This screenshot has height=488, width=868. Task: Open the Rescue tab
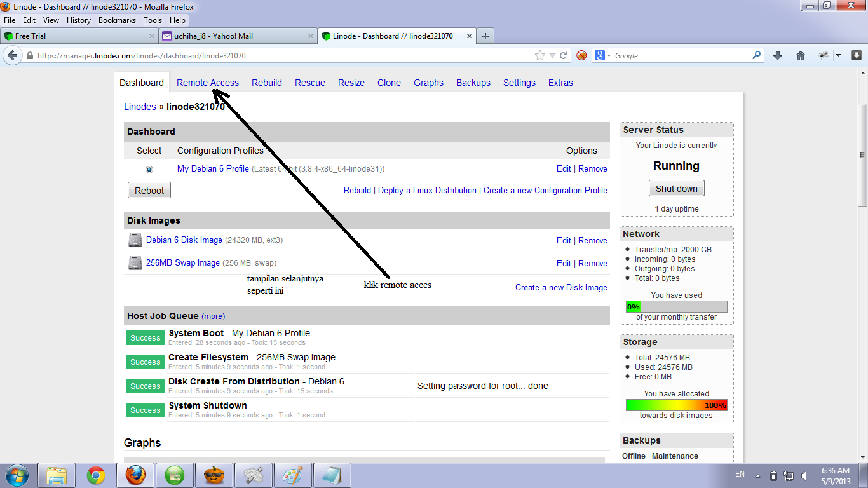pyautogui.click(x=310, y=83)
